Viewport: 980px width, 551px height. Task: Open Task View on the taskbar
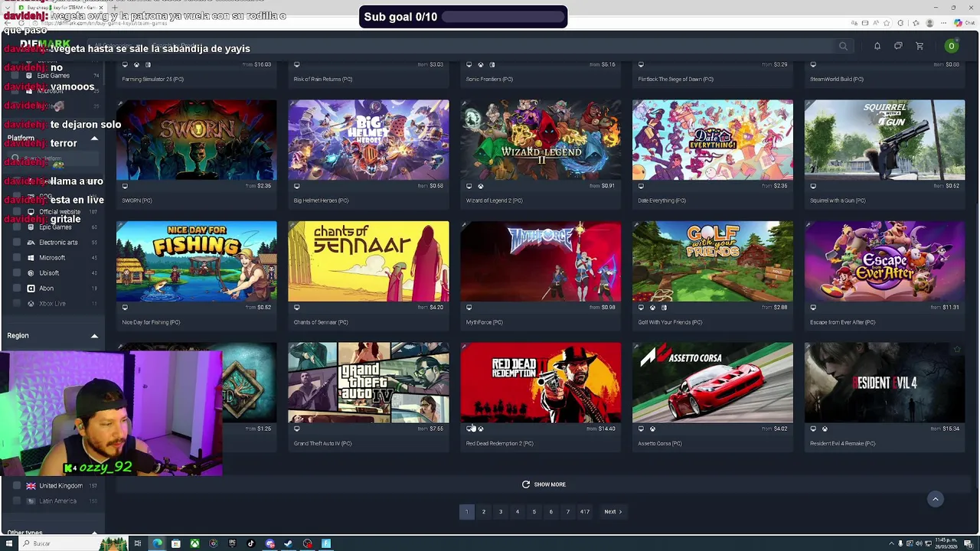[x=138, y=544]
